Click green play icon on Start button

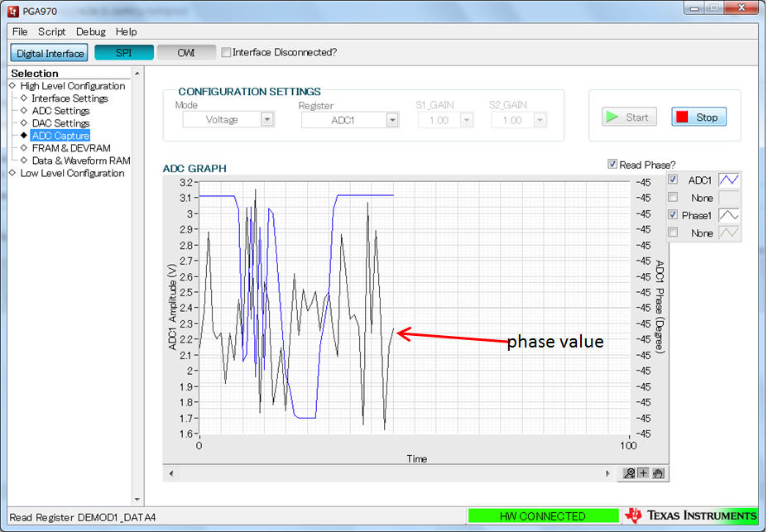(612, 117)
